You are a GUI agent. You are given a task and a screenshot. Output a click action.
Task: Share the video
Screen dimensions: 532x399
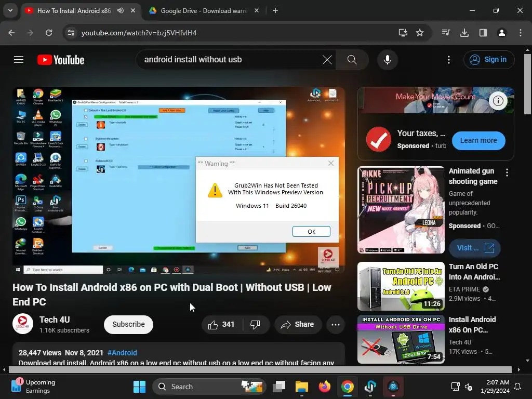click(297, 325)
